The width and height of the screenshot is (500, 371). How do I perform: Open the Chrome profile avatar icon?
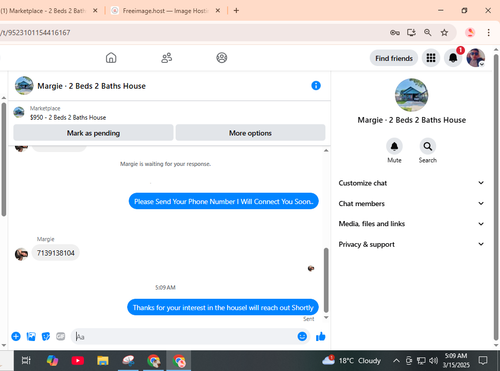point(470,33)
